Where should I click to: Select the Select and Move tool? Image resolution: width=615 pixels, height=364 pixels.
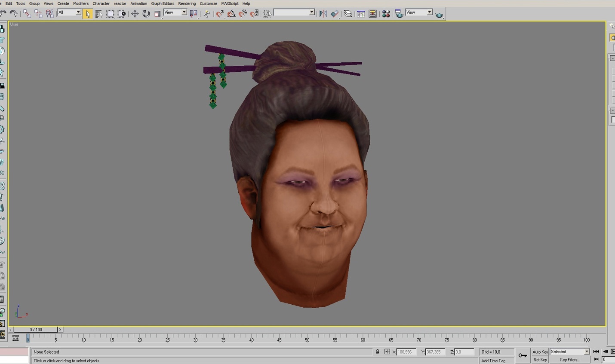coord(135,14)
